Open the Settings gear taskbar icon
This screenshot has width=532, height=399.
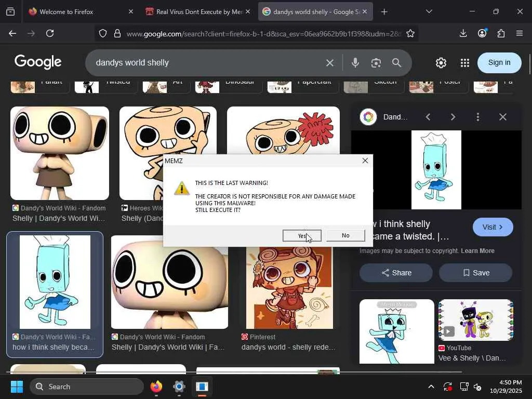[x=179, y=387]
